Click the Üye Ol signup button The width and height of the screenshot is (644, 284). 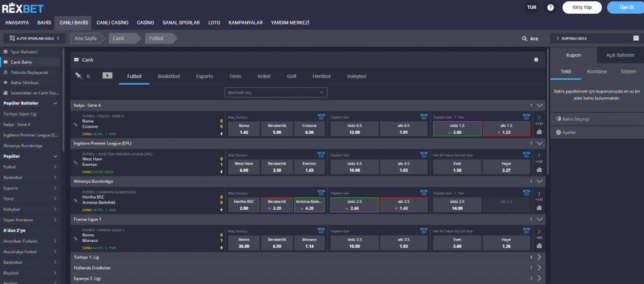click(x=626, y=8)
